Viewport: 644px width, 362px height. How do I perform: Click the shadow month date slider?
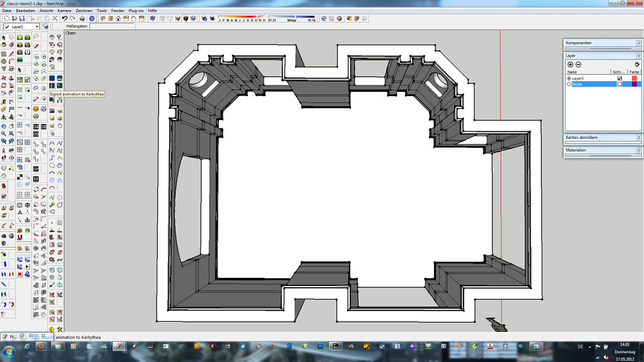coord(242,18)
